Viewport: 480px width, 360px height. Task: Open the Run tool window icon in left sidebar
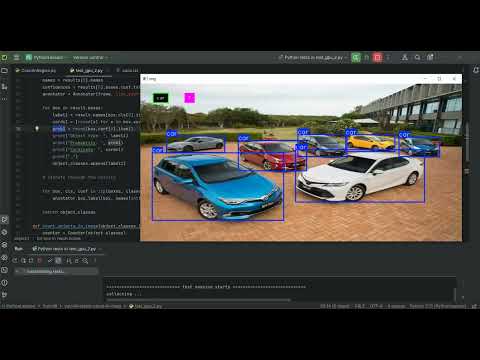pyautogui.click(x=4, y=219)
